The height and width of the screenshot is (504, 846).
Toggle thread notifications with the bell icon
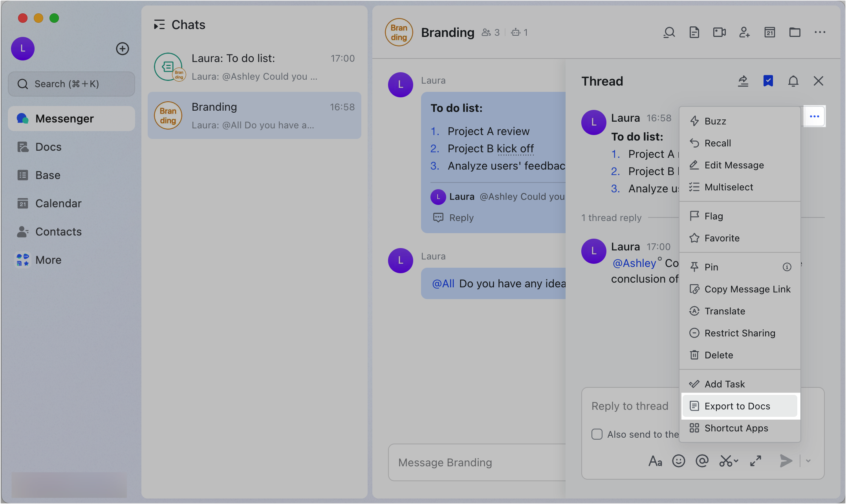(793, 81)
